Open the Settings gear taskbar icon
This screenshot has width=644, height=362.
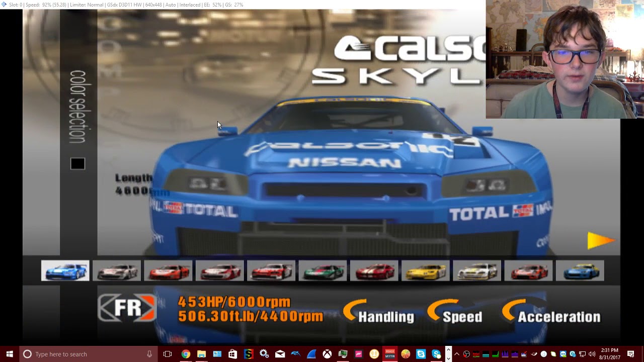264,354
